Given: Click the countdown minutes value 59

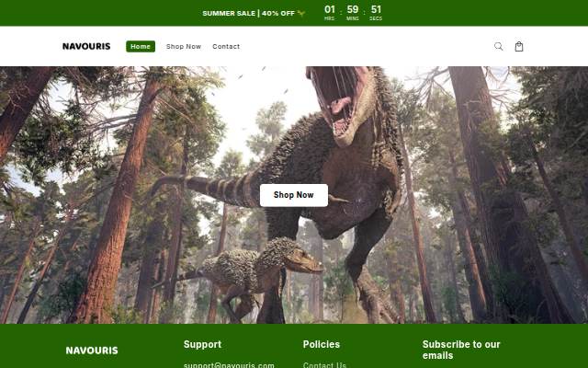Looking at the screenshot, I should click(x=353, y=9).
